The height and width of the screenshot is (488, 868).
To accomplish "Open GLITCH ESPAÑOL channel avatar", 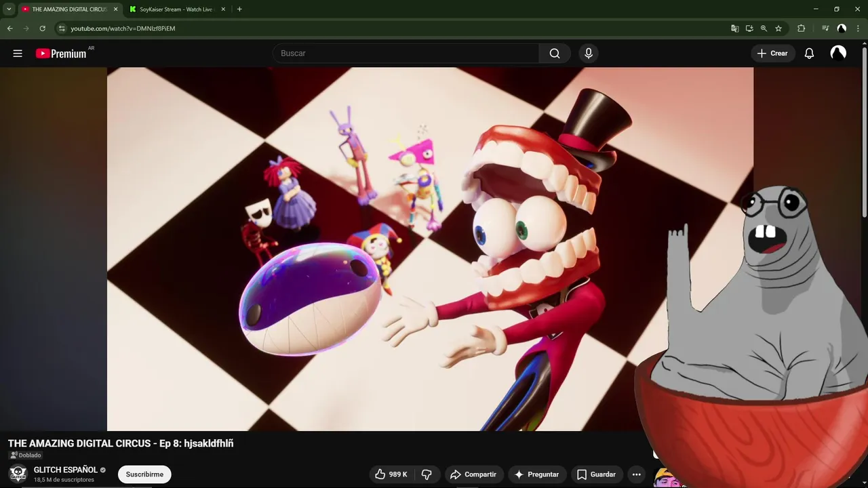I will [18, 474].
